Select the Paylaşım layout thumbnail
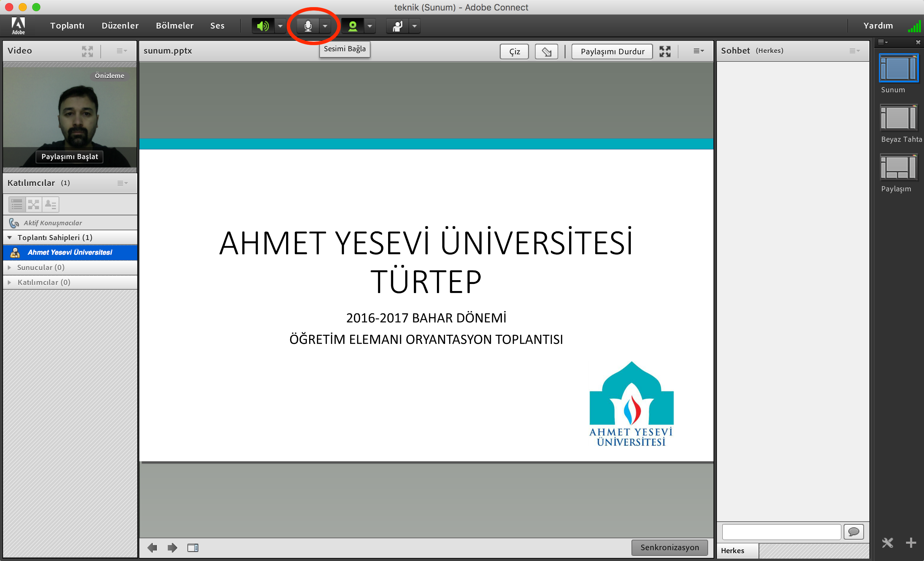The width and height of the screenshot is (924, 561). [899, 167]
